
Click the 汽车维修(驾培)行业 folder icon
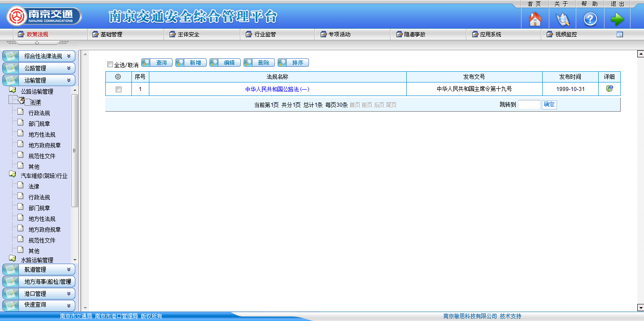13,175
